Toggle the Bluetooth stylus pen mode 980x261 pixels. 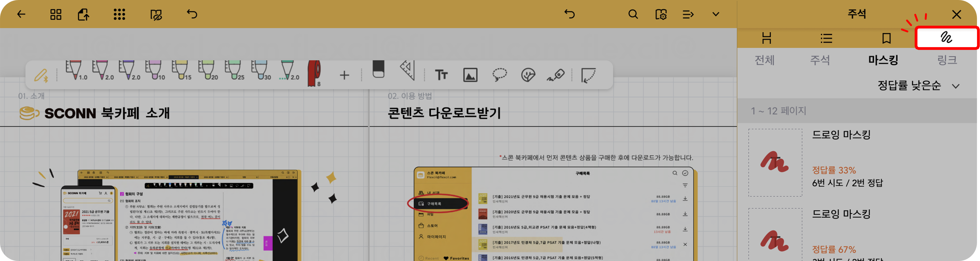click(41, 75)
